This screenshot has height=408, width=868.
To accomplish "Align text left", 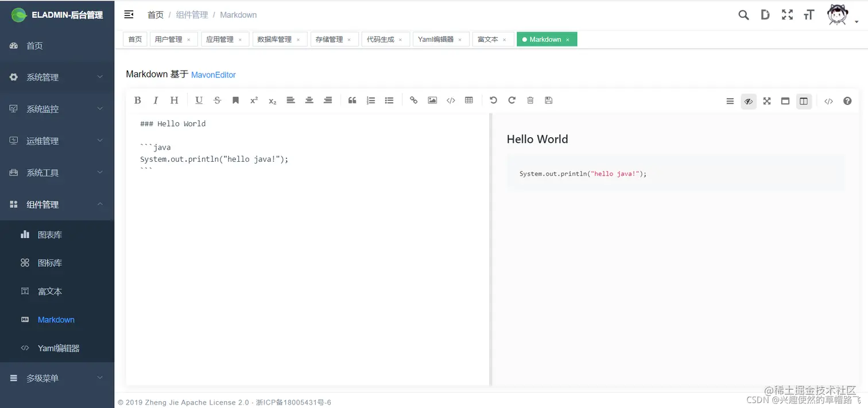I will click(x=290, y=100).
